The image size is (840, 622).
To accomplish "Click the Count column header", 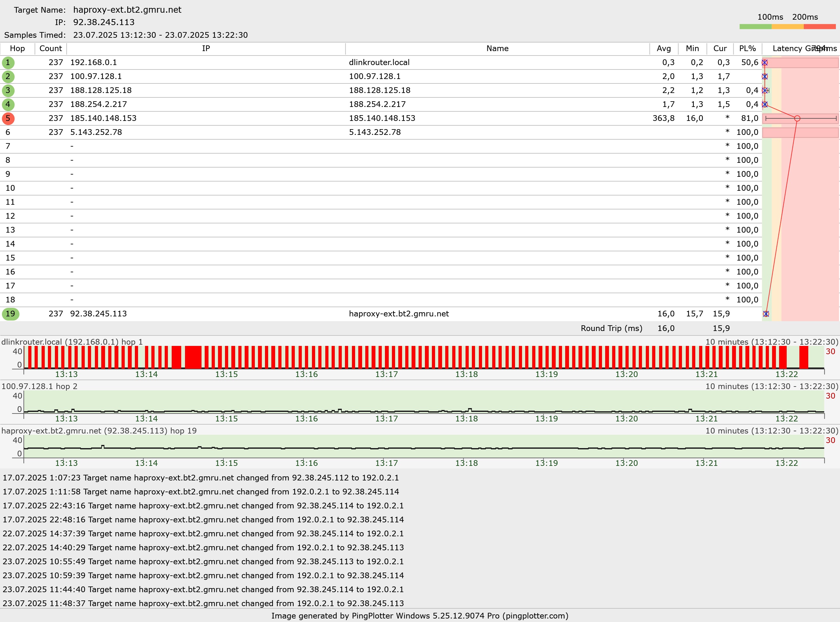I will tap(50, 49).
